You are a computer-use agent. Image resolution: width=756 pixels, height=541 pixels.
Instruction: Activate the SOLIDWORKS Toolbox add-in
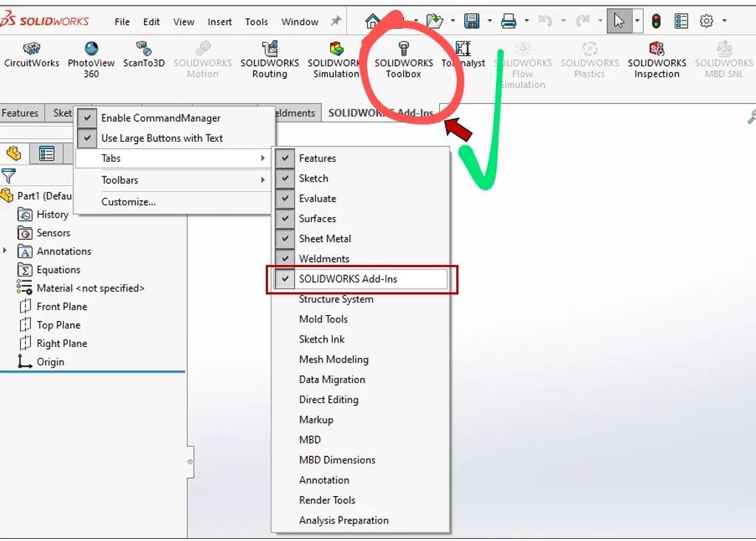pyautogui.click(x=404, y=59)
